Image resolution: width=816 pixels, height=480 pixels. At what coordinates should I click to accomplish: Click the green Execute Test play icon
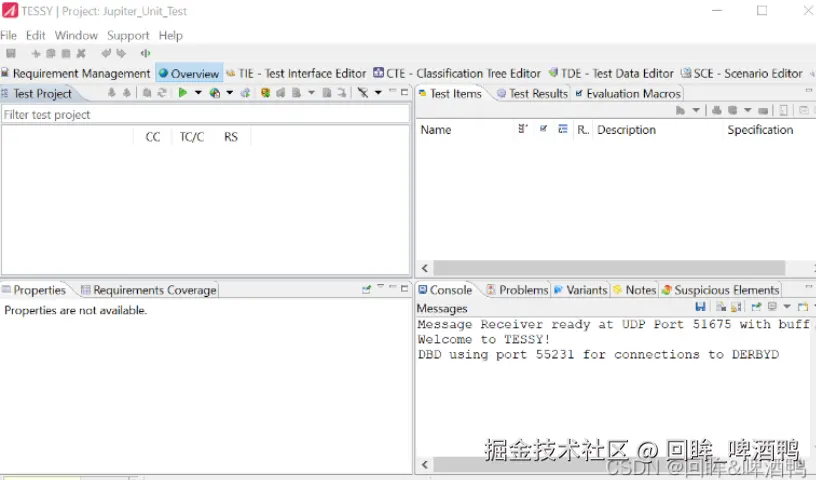183,93
